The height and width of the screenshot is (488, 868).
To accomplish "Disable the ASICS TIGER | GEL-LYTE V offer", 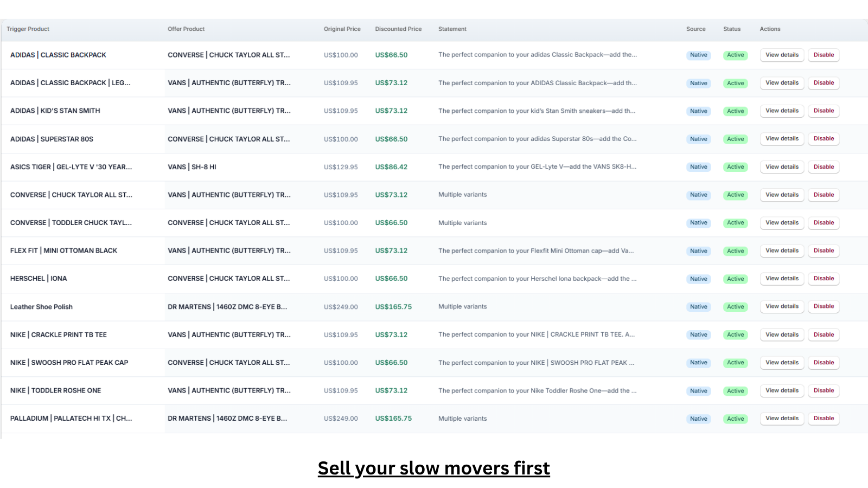I will pyautogui.click(x=824, y=167).
